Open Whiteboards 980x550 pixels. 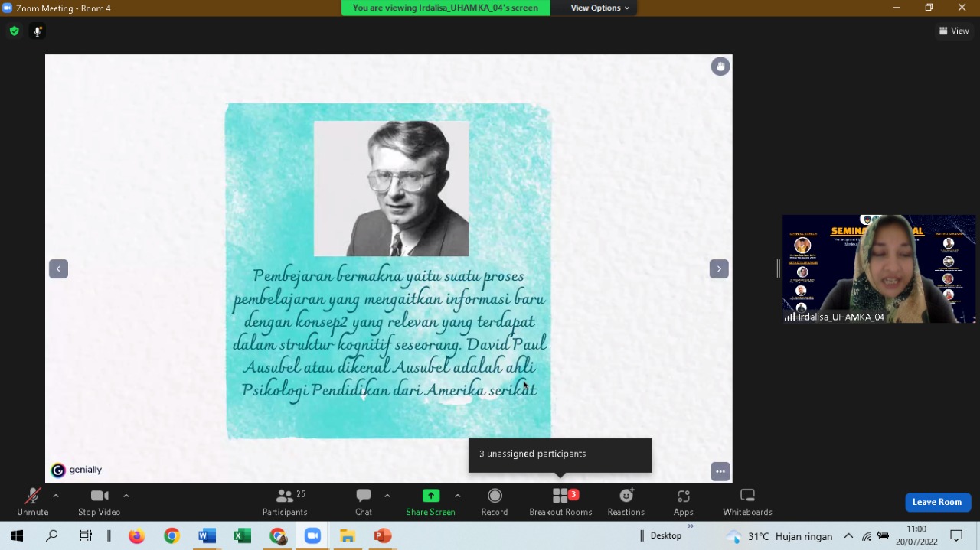pyautogui.click(x=747, y=502)
